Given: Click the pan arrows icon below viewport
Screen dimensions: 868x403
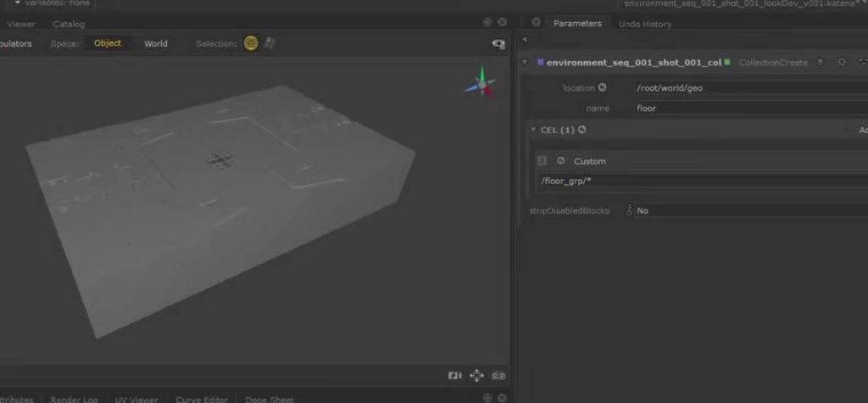Looking at the screenshot, I should point(476,375).
